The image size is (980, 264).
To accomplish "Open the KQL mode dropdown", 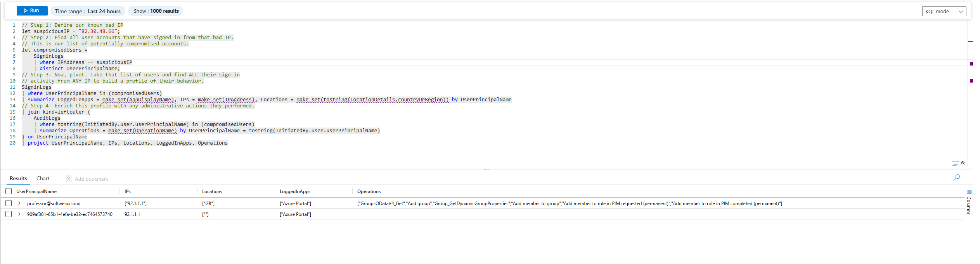I will click(x=944, y=11).
